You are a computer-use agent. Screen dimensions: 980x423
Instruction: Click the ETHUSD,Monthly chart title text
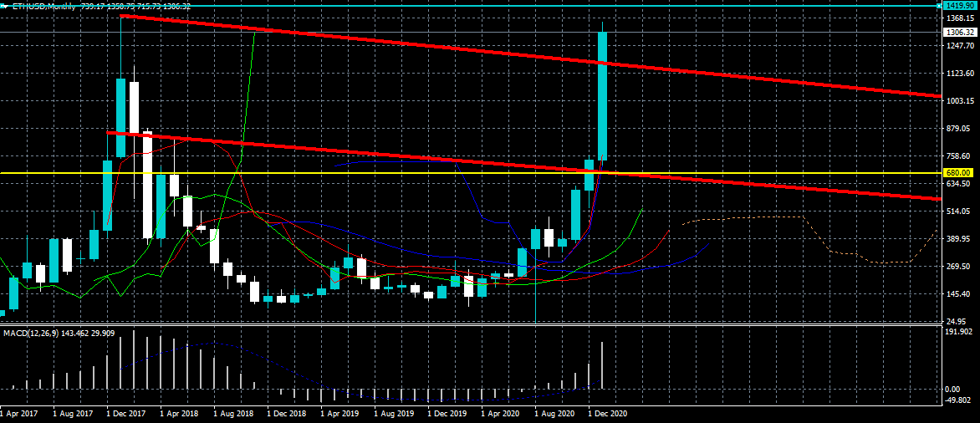[45, 6]
